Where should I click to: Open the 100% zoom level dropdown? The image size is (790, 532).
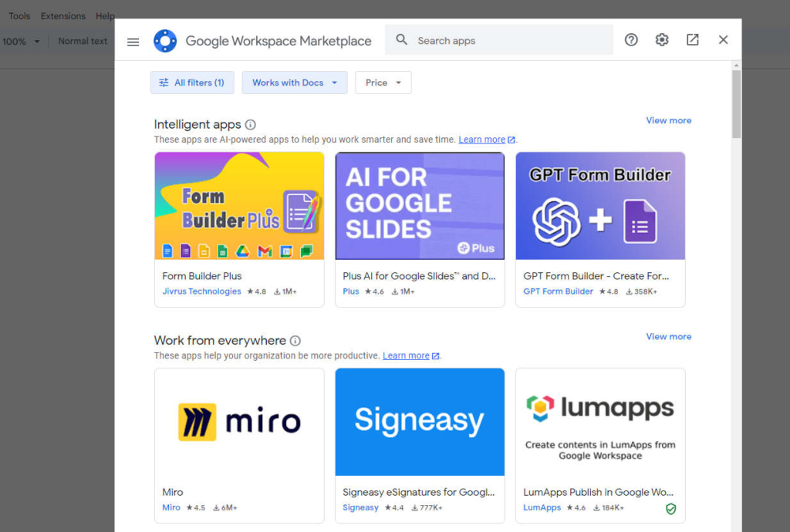pos(21,42)
